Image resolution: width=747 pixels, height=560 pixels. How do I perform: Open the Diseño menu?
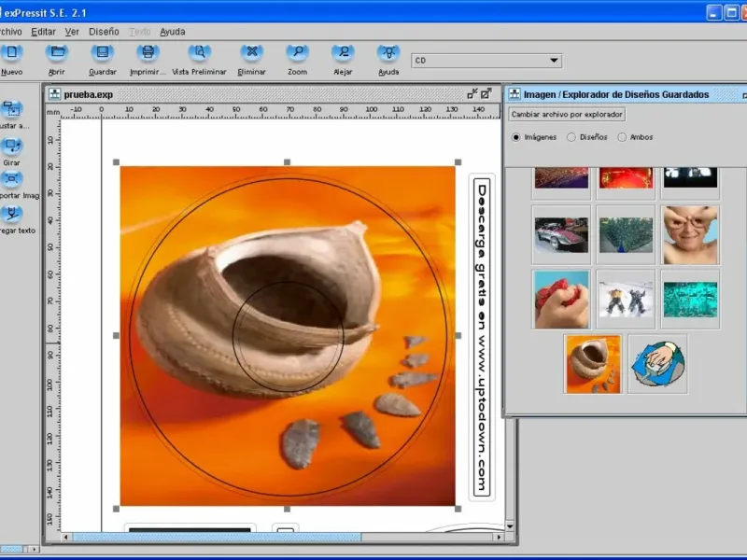104,31
